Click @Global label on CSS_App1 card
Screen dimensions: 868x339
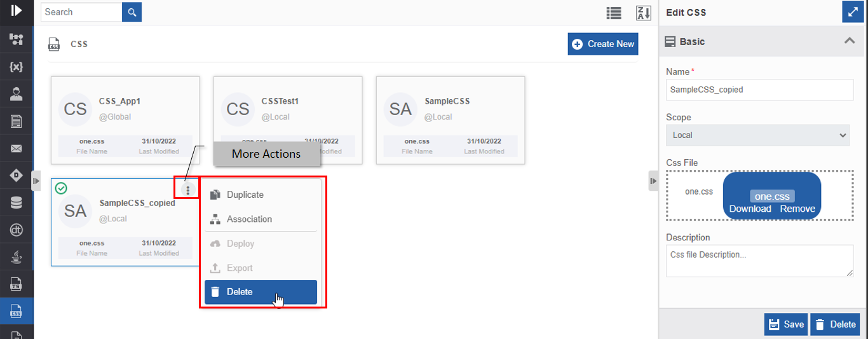[x=115, y=117]
